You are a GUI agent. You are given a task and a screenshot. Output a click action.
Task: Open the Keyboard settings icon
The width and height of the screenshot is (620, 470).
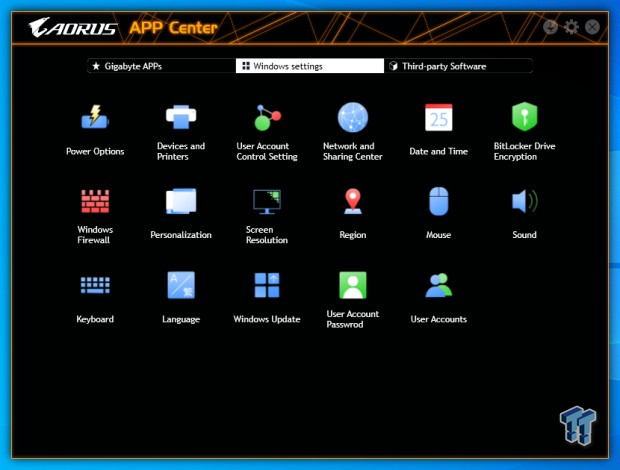pos(95,285)
